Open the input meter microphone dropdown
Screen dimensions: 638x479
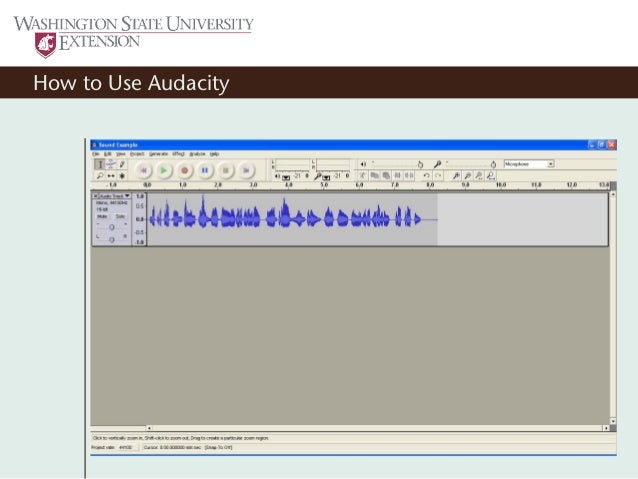326,177
